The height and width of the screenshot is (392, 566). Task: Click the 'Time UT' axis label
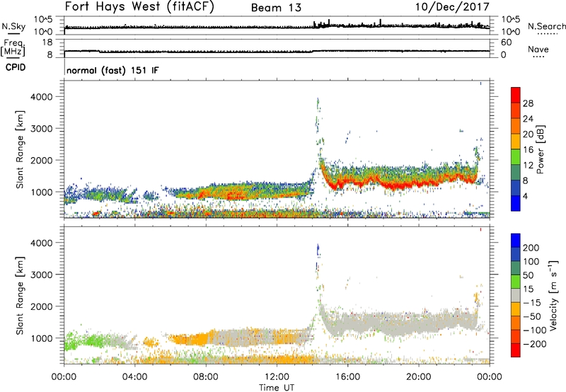[x=277, y=388]
